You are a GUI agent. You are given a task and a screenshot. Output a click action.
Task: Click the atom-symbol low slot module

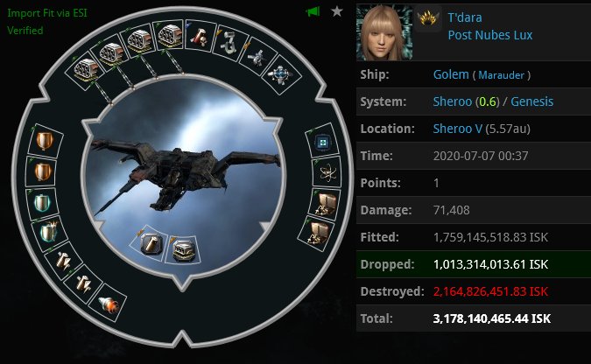(x=327, y=173)
